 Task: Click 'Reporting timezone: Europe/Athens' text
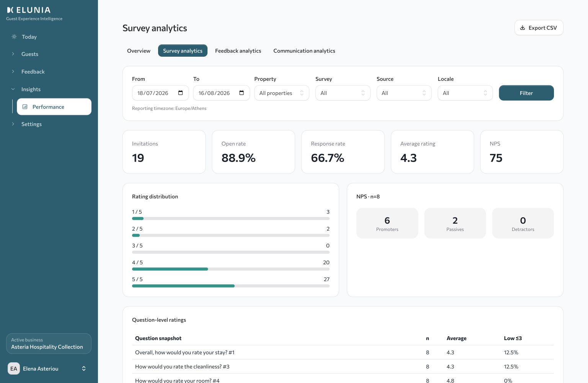point(169,108)
